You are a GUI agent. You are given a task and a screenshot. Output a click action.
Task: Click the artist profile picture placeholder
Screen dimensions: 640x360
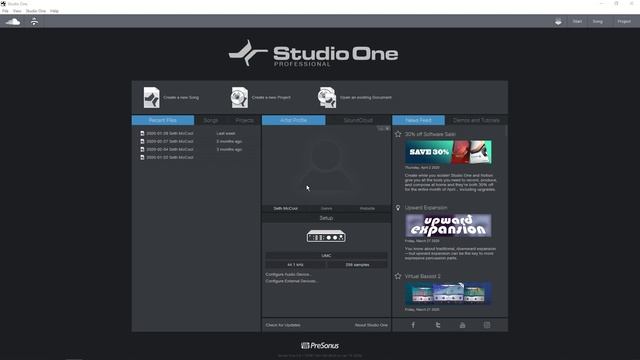click(x=326, y=165)
